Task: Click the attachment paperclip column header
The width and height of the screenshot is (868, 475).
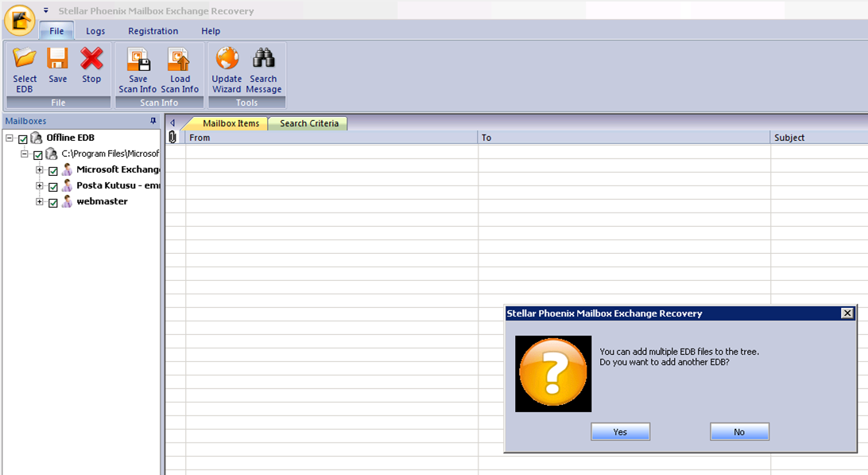Action: coord(172,138)
